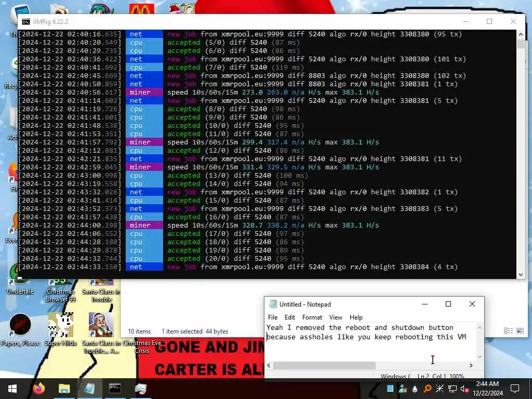Screen dimensions: 532x399
Task: Open the Super Hilda desktop shortcut
Action: (60, 329)
